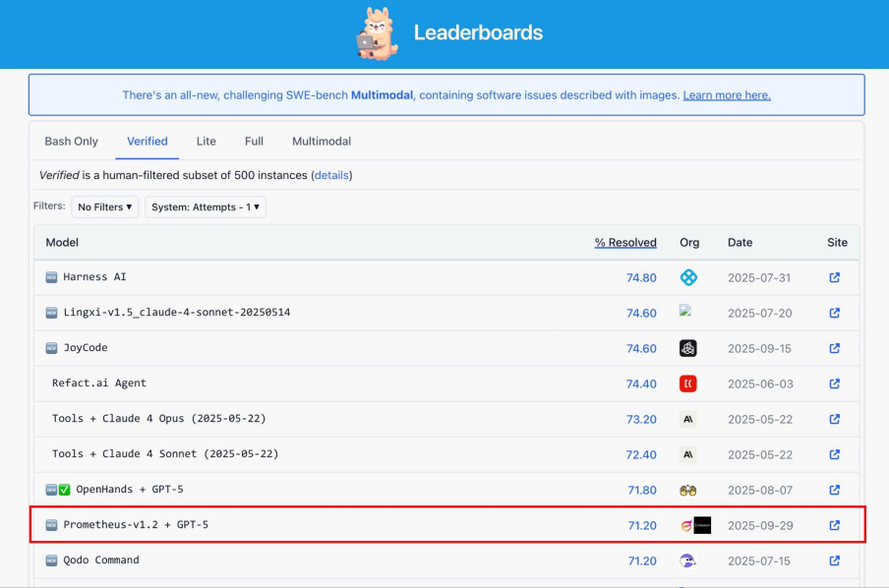Switch to the Bash Only tab

pyautogui.click(x=72, y=142)
